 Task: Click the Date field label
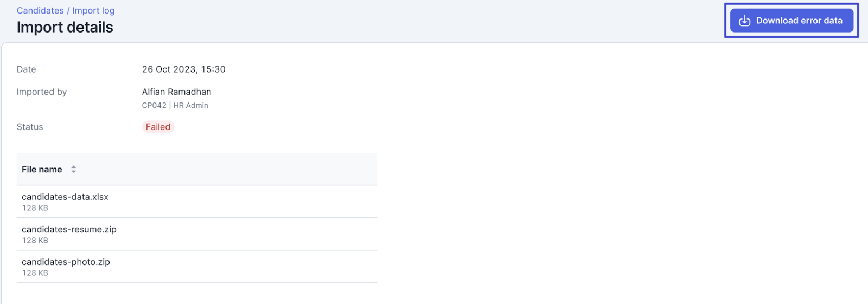pyautogui.click(x=27, y=69)
